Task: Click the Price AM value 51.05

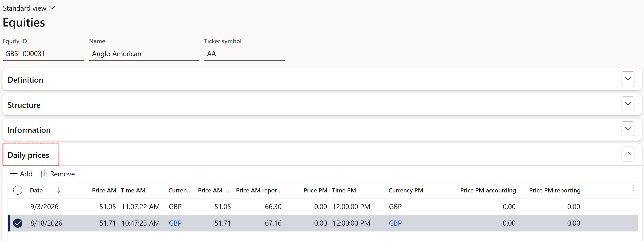Action: click(108, 206)
